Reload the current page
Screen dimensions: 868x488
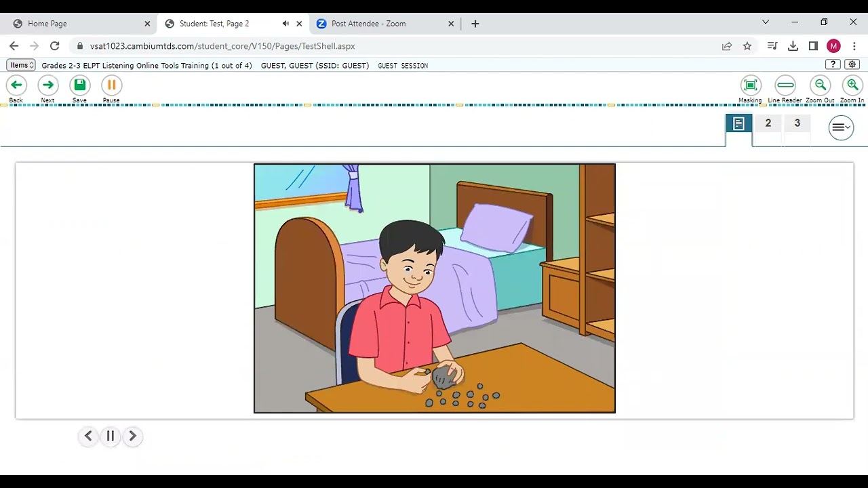[x=55, y=46]
